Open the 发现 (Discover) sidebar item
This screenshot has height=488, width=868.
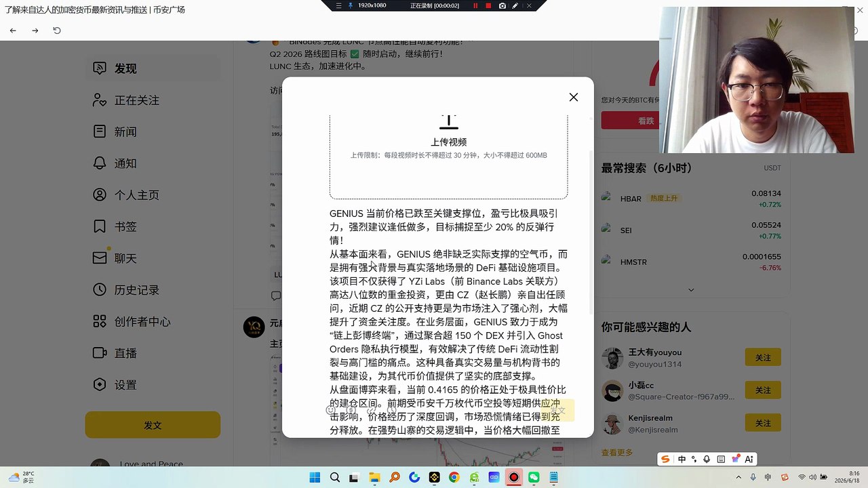pos(153,68)
